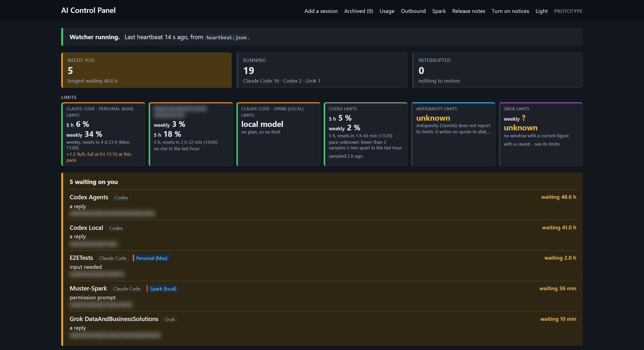Open the Codex Local session
Image resolution: width=644 pixels, height=350 pixels.
tap(86, 228)
